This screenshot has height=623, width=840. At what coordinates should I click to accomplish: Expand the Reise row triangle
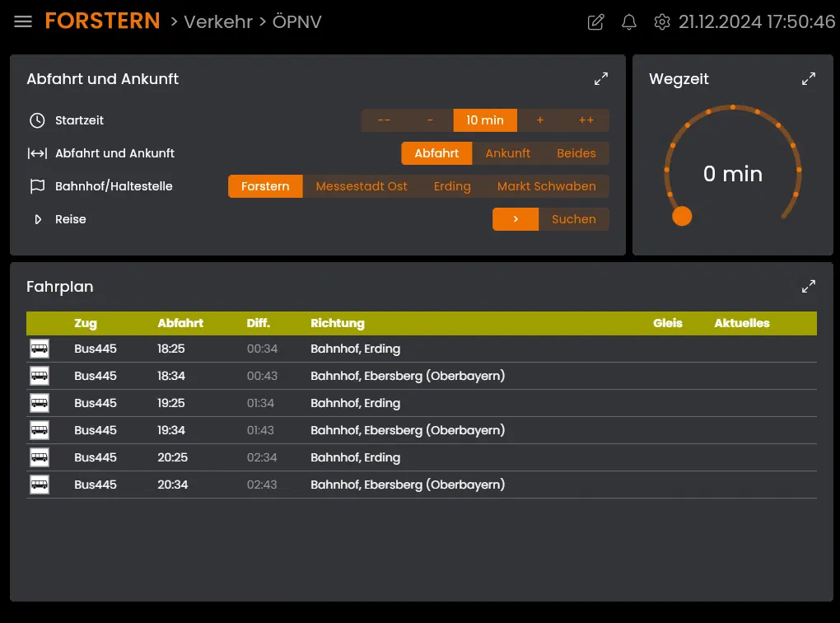38,219
